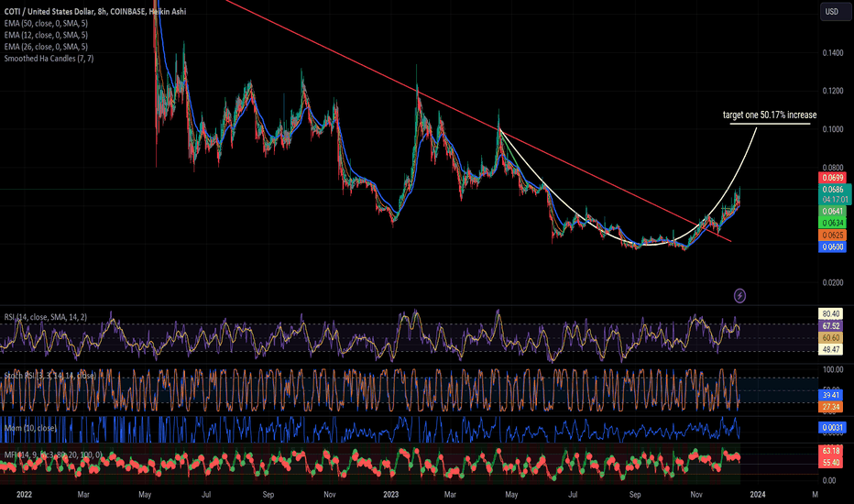This screenshot has height=504, width=854.
Task: Click the Stoch RSI 27.34 value label
Action: (x=830, y=407)
